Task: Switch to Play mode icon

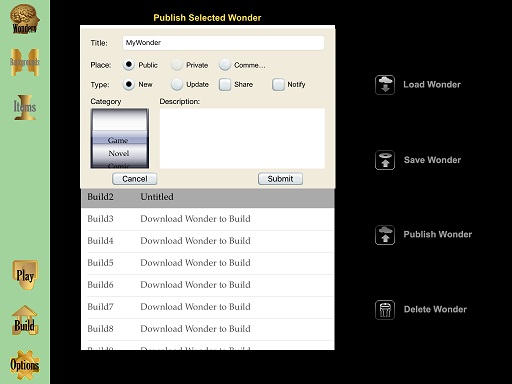Action: click(x=25, y=275)
